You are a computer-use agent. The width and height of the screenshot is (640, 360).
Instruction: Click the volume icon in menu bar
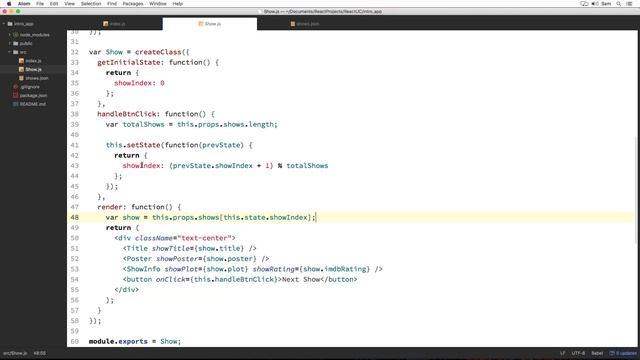pyautogui.click(x=595, y=4)
